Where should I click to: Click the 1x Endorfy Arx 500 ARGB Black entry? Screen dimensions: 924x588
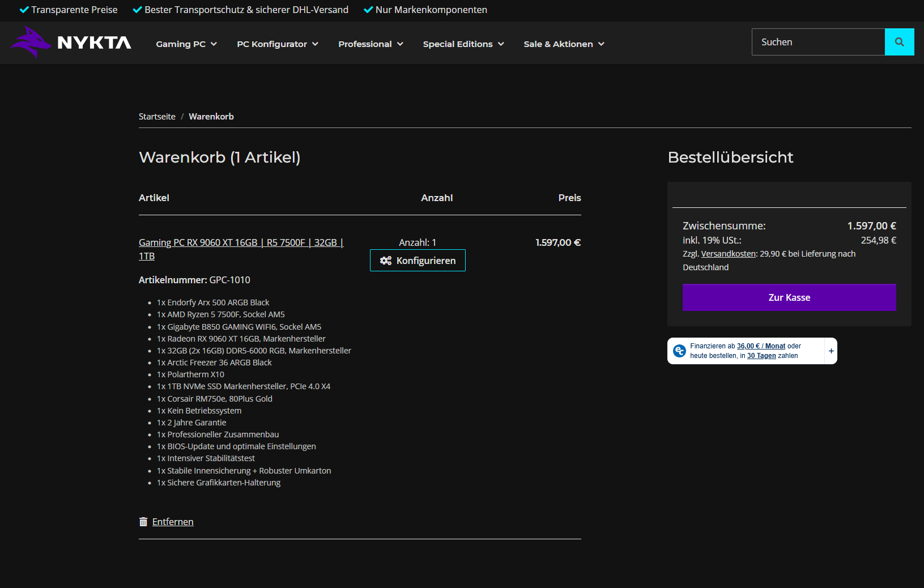click(x=213, y=302)
